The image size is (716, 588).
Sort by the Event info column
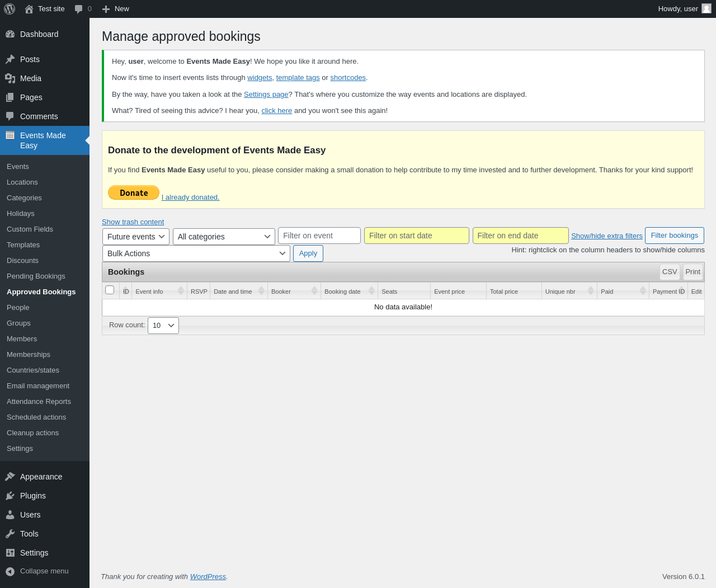pyautogui.click(x=159, y=291)
